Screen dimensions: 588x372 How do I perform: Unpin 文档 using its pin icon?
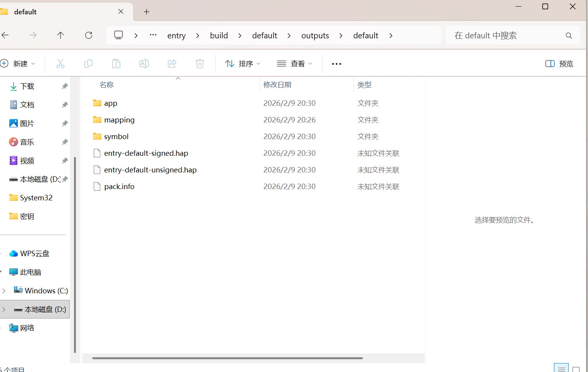tap(65, 105)
